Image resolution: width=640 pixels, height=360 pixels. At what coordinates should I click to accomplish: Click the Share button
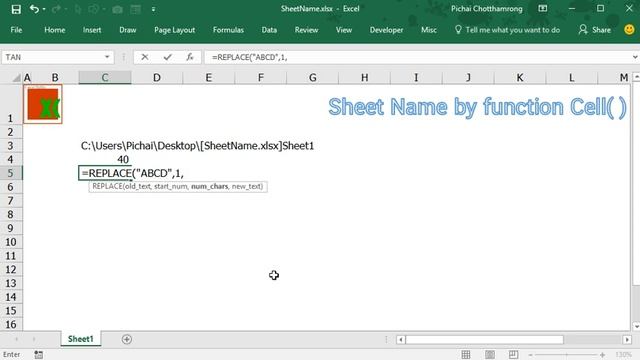click(595, 30)
